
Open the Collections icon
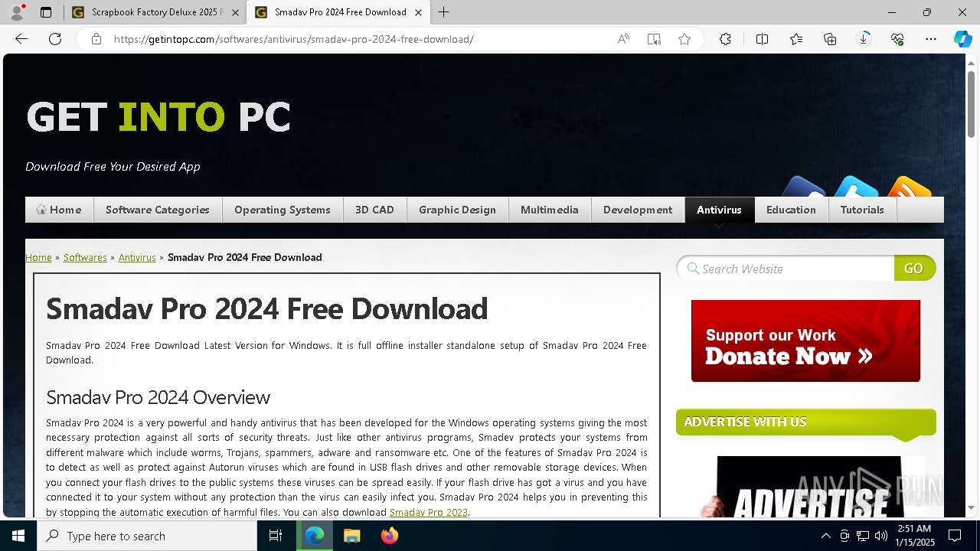click(x=830, y=39)
